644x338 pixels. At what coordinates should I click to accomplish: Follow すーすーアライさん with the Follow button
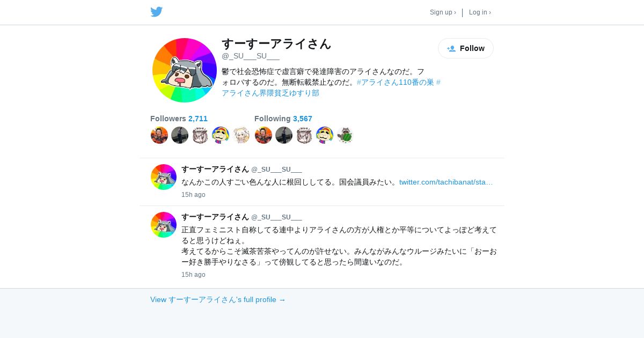(466, 48)
